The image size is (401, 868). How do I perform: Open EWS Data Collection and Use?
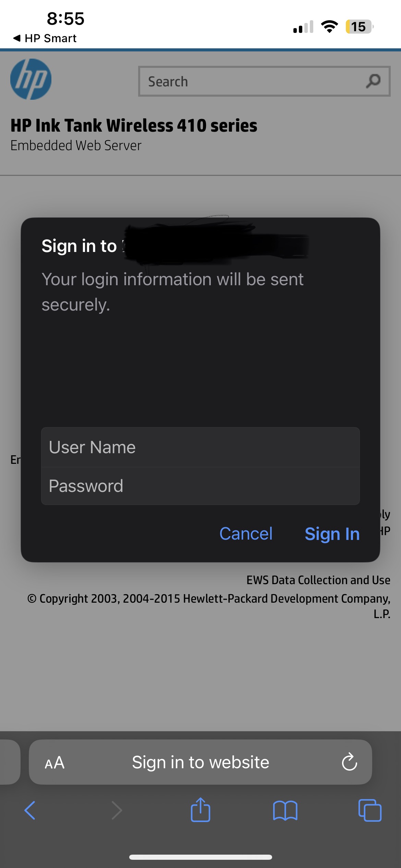(318, 580)
